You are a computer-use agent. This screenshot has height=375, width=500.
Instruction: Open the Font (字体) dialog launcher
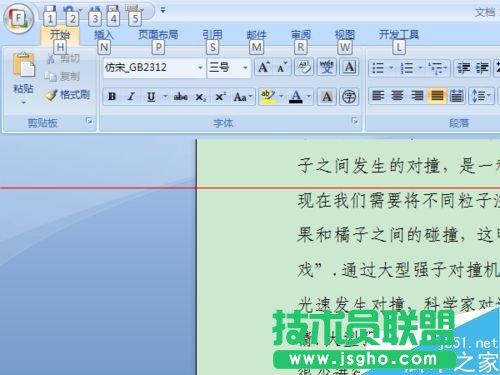tap(355, 121)
